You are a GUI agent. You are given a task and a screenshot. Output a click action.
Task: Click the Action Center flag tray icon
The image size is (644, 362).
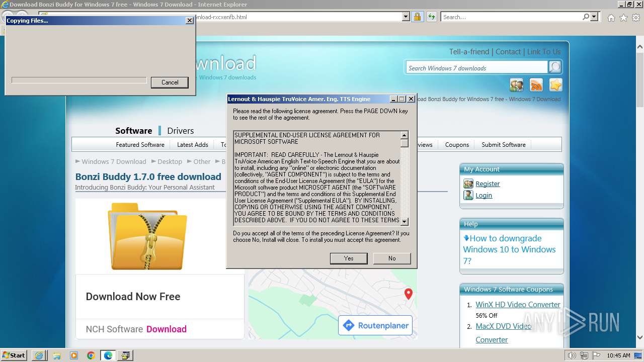[x=596, y=355]
